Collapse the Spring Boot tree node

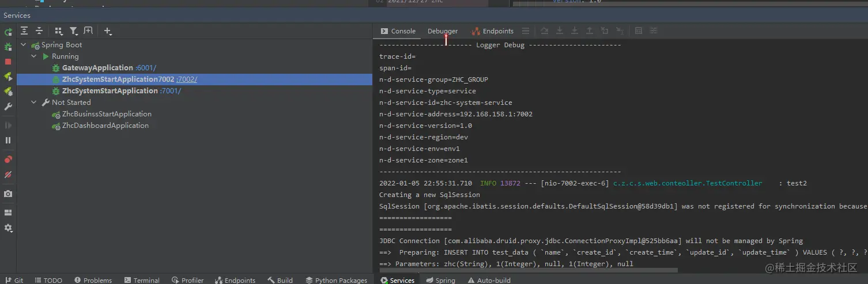tap(24, 45)
